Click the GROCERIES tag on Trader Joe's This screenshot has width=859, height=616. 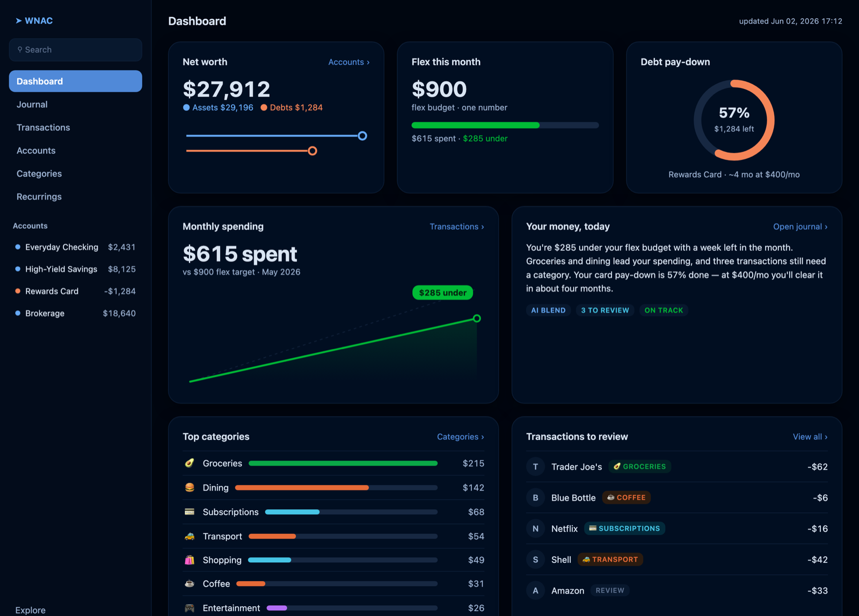639,467
